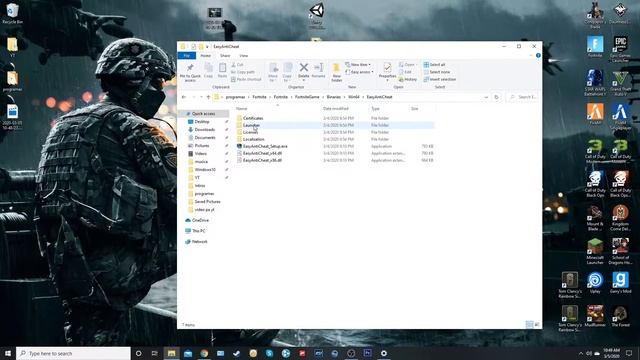Open recent locations dropdown arrow

[201, 97]
